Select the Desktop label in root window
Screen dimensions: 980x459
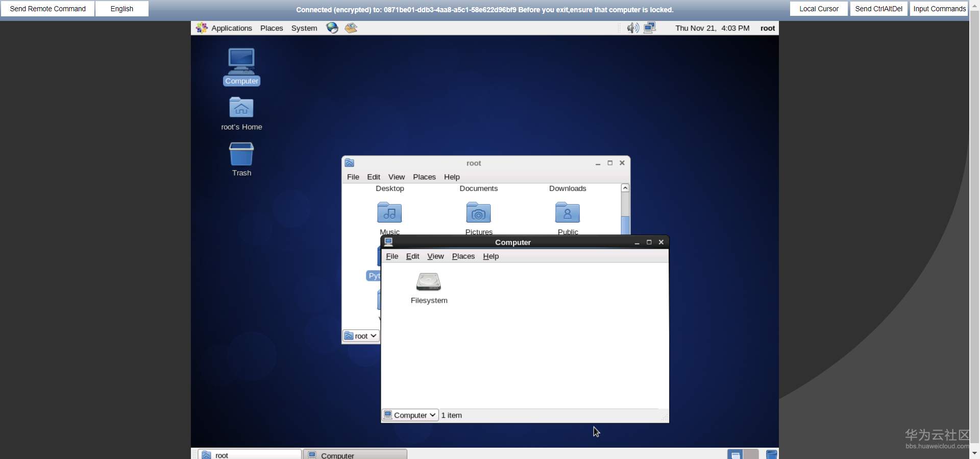point(390,188)
